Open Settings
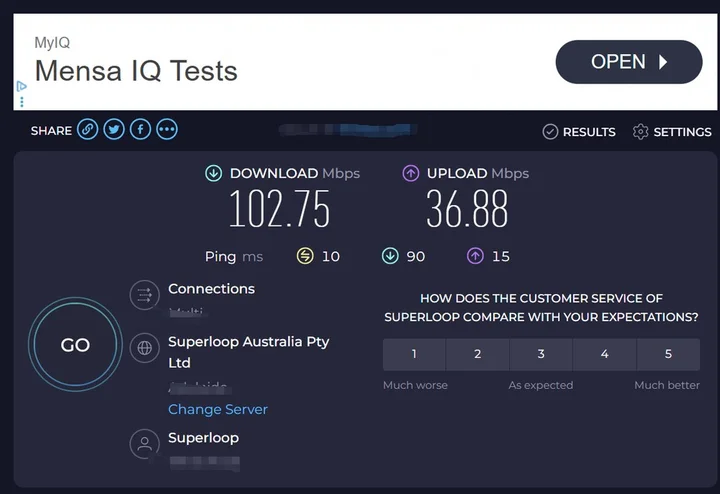Screen dimensions: 720x494 pos(672,131)
